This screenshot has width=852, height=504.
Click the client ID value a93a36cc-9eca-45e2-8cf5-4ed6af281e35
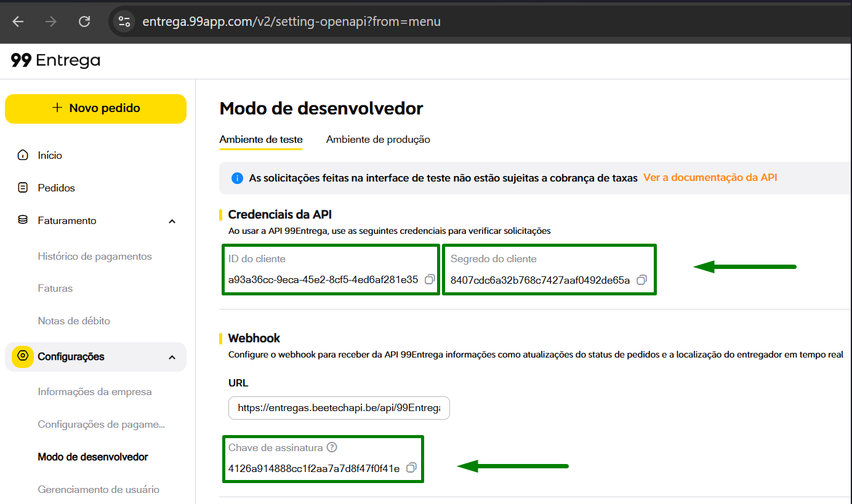tap(323, 279)
